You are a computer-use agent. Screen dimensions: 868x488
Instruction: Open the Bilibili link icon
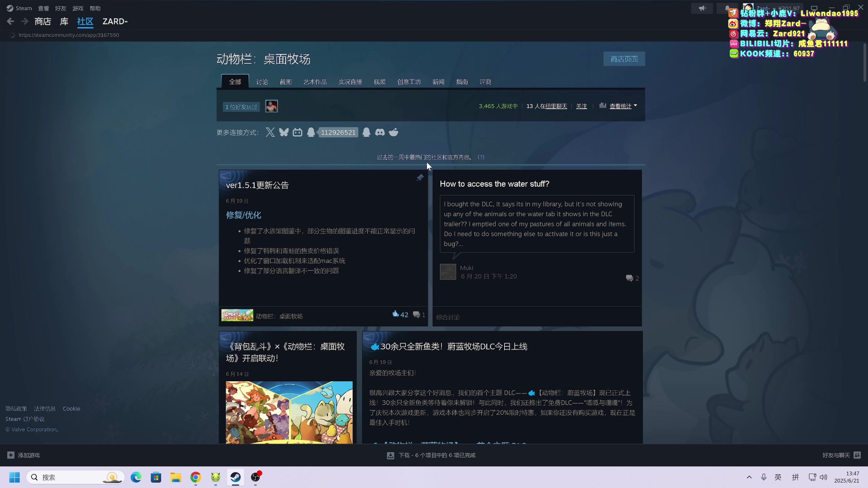297,132
